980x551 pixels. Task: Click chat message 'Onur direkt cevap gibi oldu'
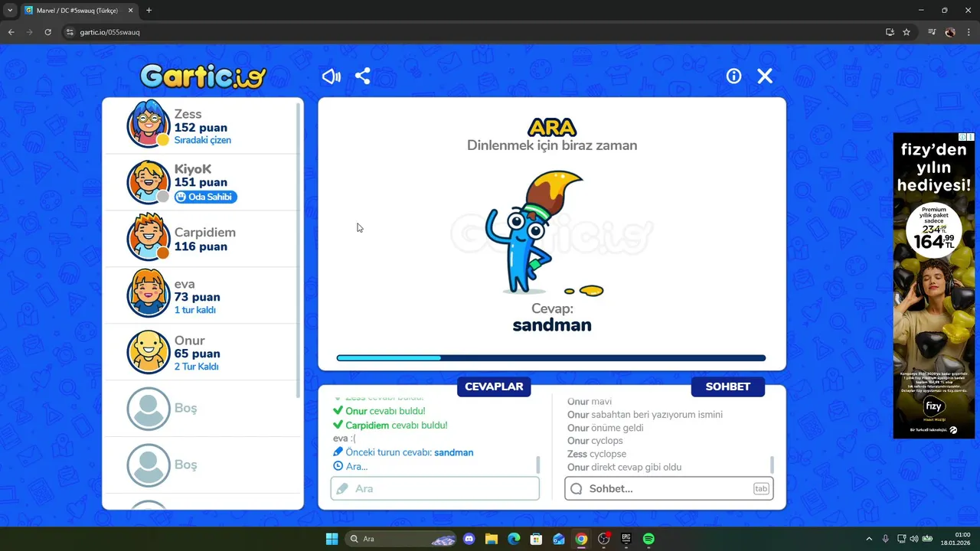coord(624,467)
